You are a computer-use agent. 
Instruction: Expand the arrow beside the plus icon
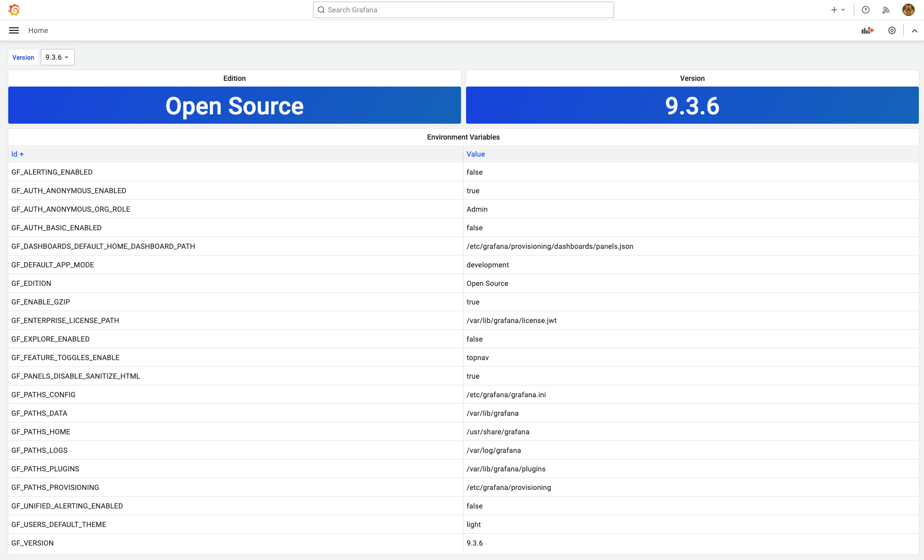coord(843,10)
